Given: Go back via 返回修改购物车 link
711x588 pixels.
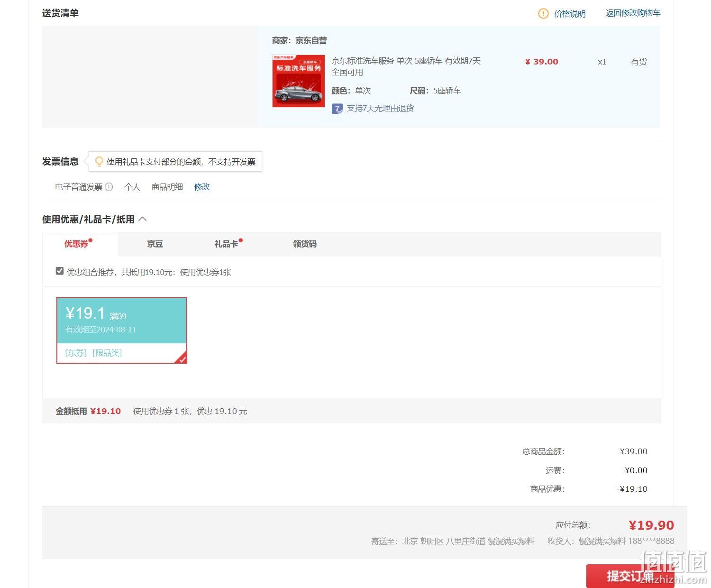Looking at the screenshot, I should [633, 13].
